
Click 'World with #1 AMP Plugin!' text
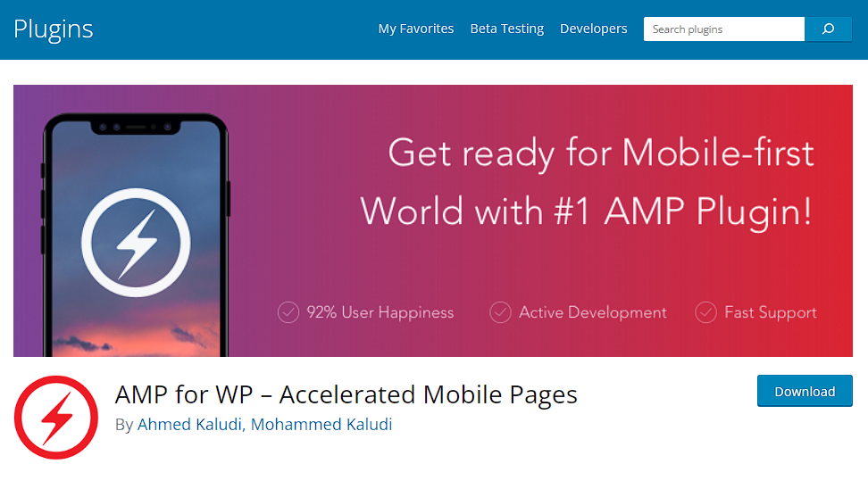pyautogui.click(x=587, y=211)
